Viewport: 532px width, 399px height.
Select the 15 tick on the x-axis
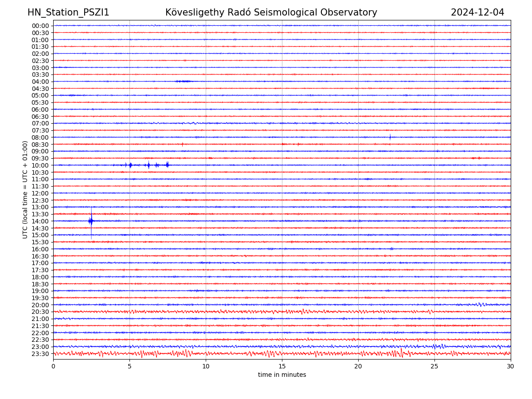(x=282, y=367)
